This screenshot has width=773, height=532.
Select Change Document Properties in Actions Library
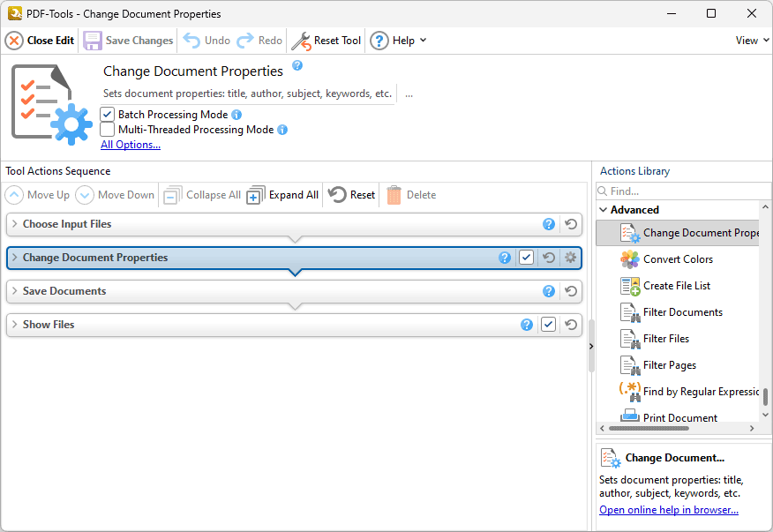678,233
